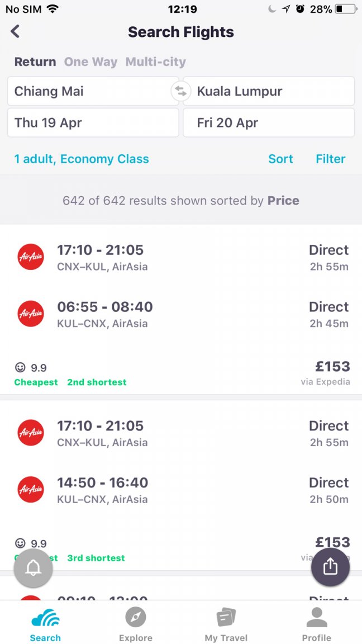Tap AirAsia logo of 06:55 flight
The height and width of the screenshot is (644, 362).
(31, 314)
